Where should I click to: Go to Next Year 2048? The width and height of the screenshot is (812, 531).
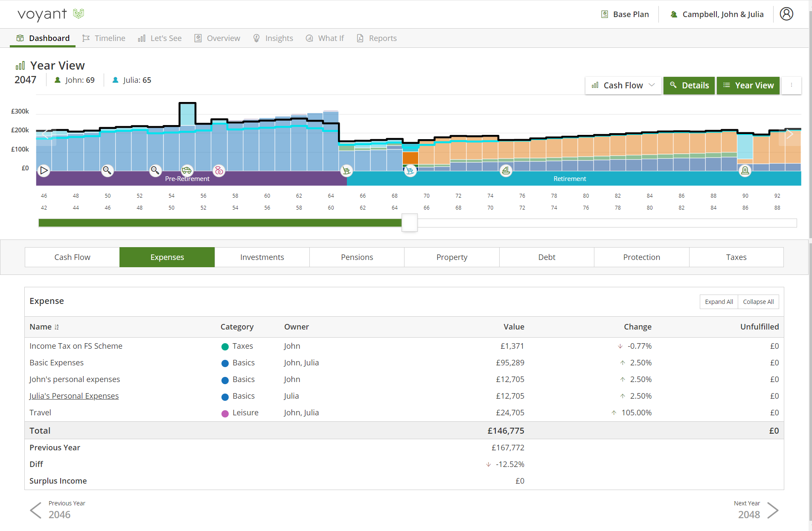[756, 510]
